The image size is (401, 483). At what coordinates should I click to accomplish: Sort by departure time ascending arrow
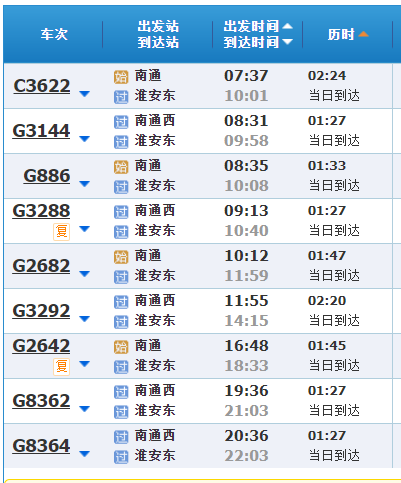(287, 26)
